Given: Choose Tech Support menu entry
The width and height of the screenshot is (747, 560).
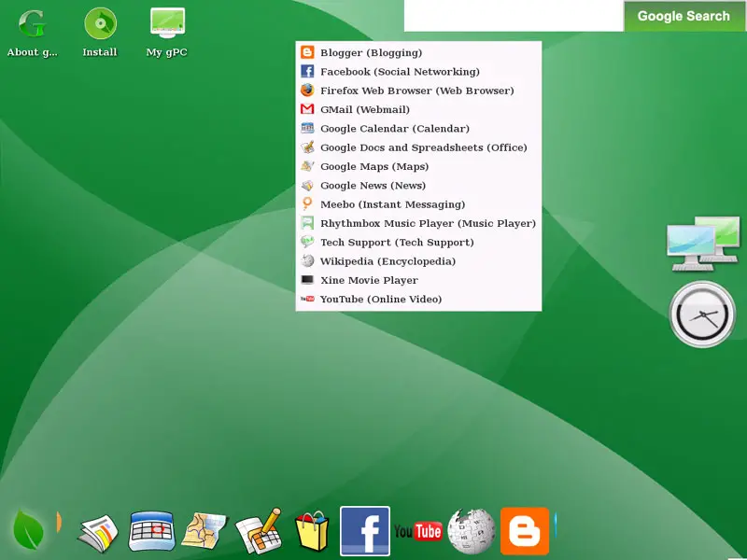Looking at the screenshot, I should [418, 243].
